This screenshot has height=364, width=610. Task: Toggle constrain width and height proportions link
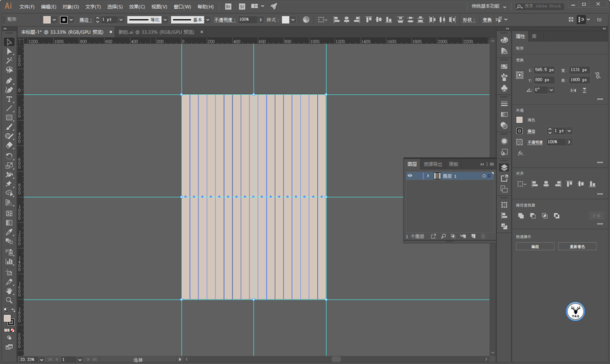[598, 75]
